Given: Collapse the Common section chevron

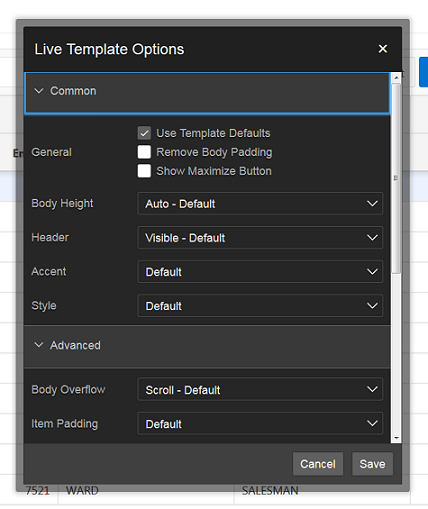Looking at the screenshot, I should coord(39,91).
